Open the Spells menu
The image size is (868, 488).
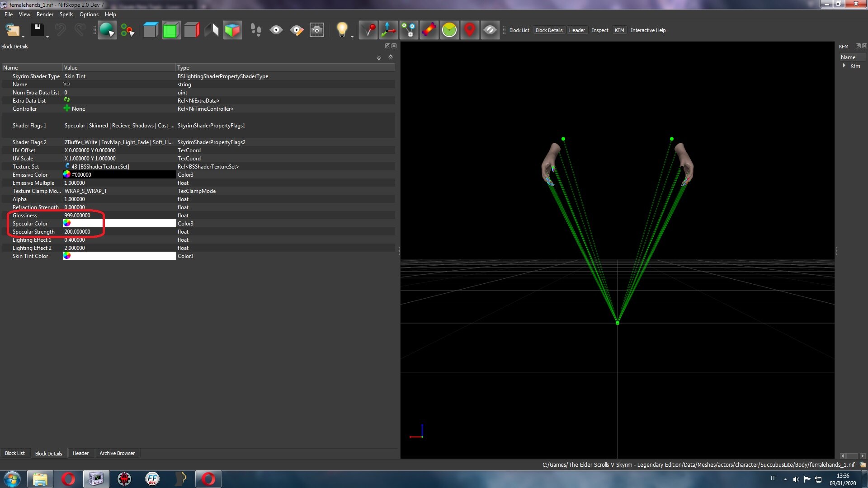point(66,14)
